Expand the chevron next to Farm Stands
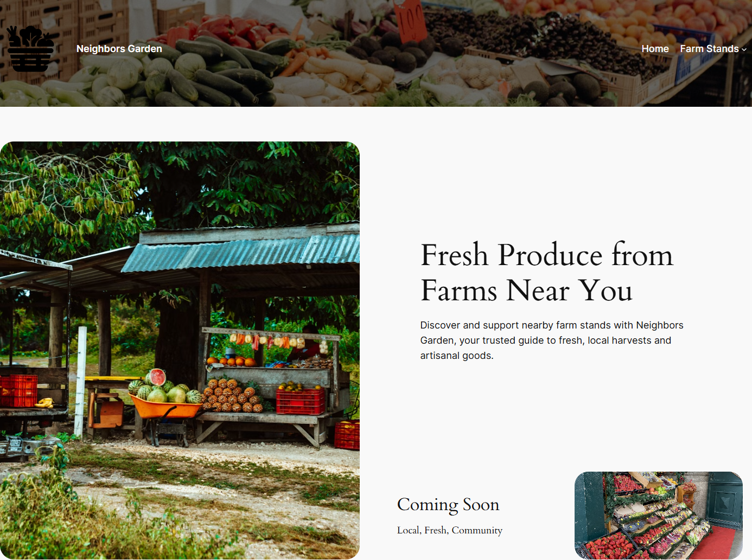 [744, 49]
